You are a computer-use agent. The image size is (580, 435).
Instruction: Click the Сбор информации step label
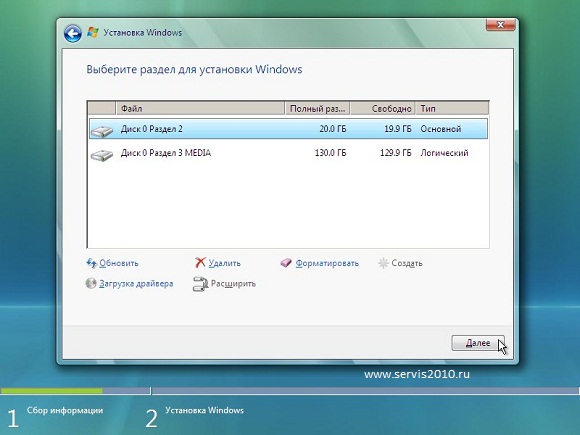[x=65, y=410]
